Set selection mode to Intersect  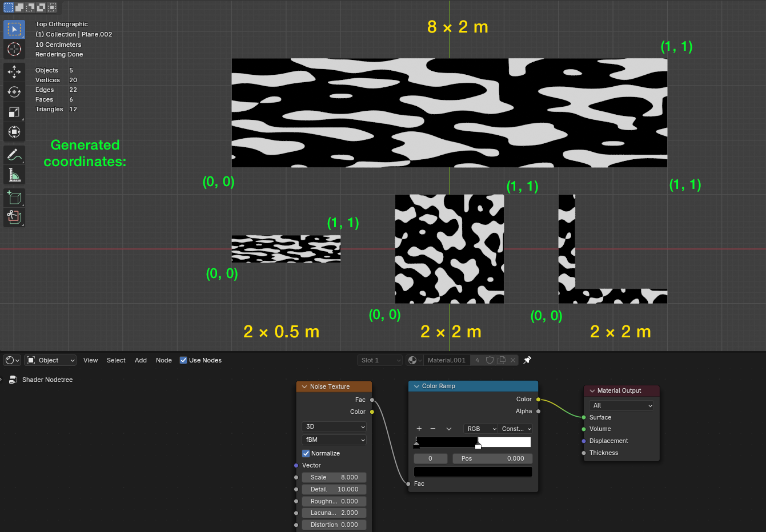[52, 7]
